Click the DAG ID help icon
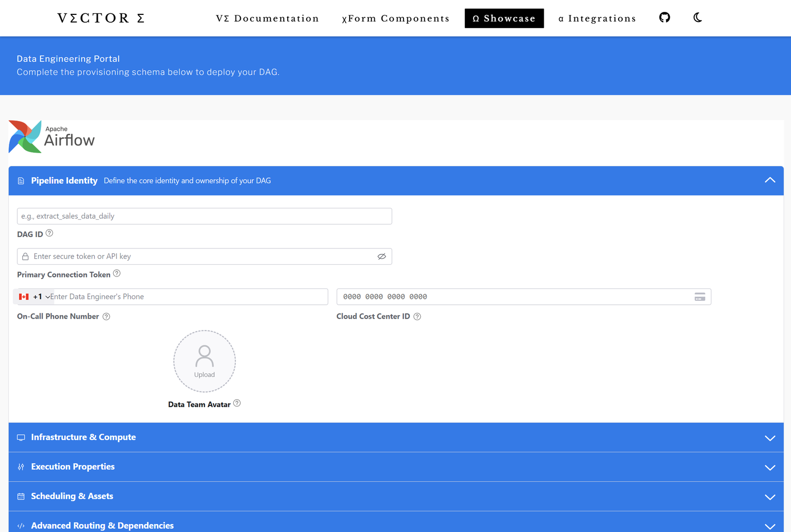This screenshot has height=532, width=791. pyautogui.click(x=49, y=233)
